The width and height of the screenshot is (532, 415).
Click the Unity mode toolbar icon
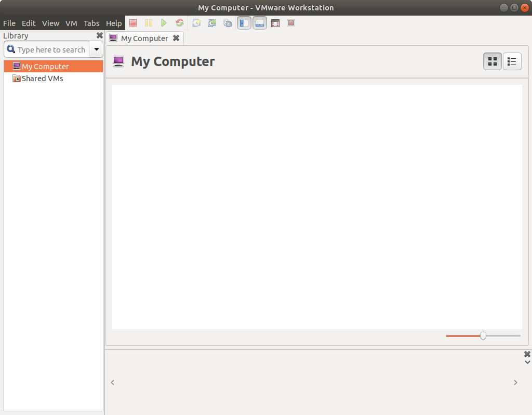[x=291, y=23]
